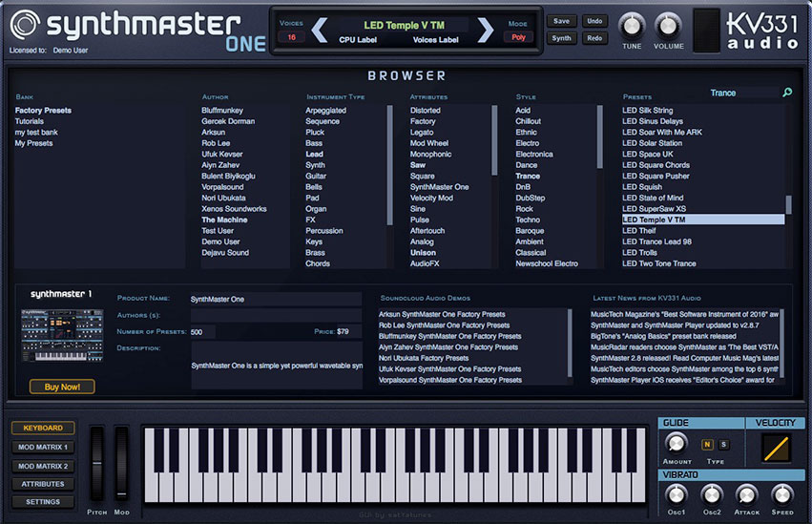Click the Tune knob

[632, 26]
